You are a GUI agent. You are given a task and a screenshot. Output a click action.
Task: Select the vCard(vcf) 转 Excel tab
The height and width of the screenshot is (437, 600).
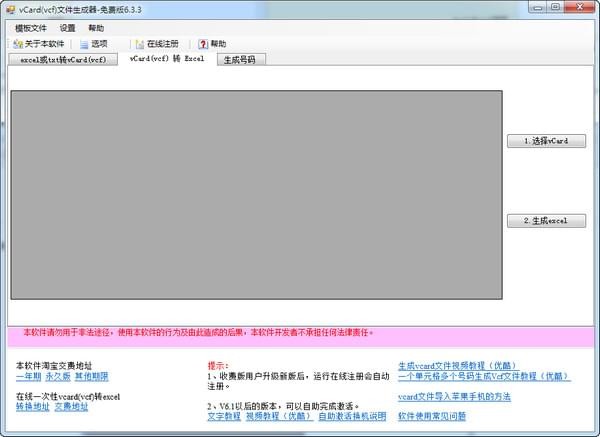tap(167, 59)
